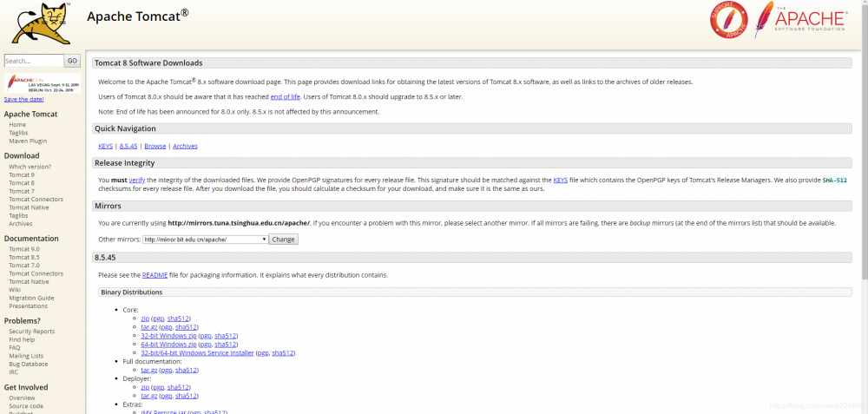This screenshot has width=868, height=414.
Task: Open FAQ sidebar link
Action: tap(15, 347)
